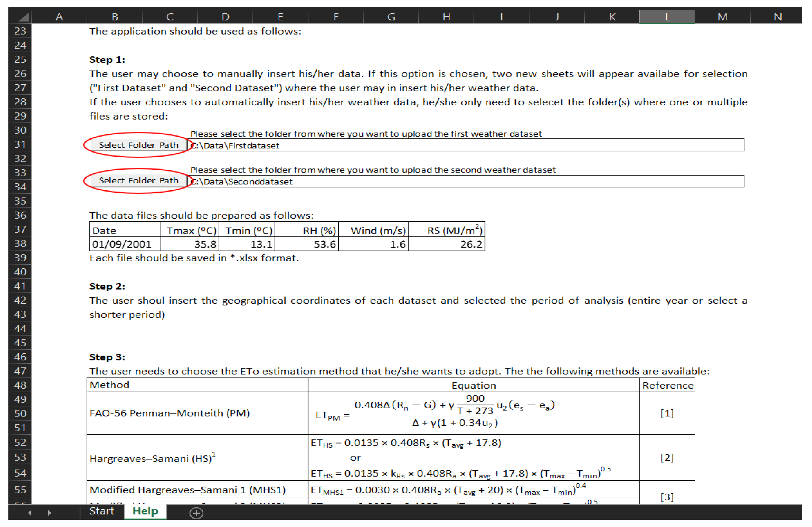The height and width of the screenshot is (527, 812).
Task: Click reference [1] cell
Action: tap(667, 413)
